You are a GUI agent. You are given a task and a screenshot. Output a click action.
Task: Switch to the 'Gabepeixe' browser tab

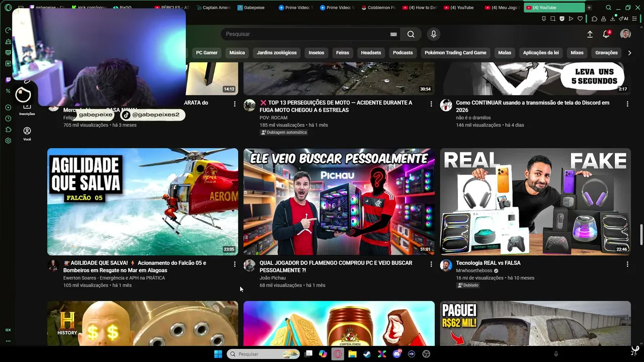point(255,8)
